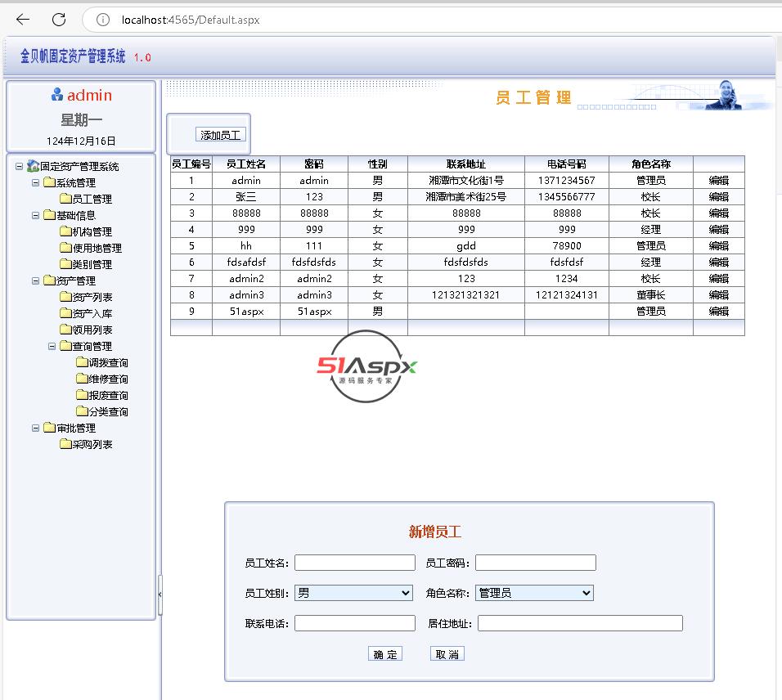Open 机构管理 in the sidebar tree

point(92,231)
